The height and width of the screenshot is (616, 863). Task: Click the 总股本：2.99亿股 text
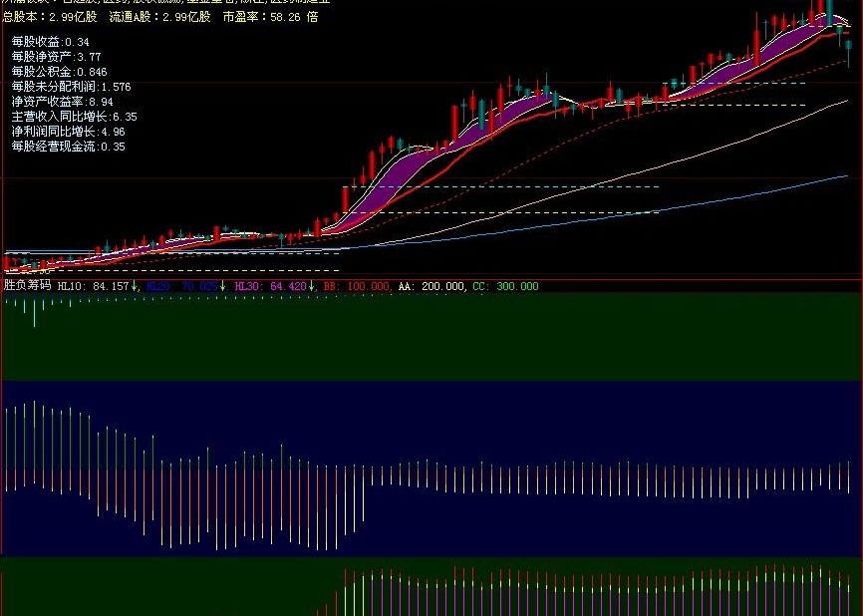(50, 17)
